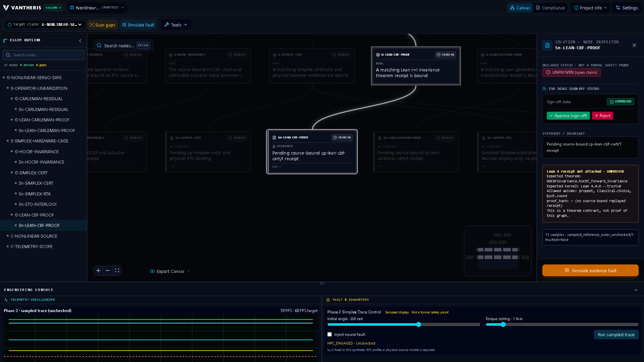
Task: Approve the sign-off
Action: 568,116
